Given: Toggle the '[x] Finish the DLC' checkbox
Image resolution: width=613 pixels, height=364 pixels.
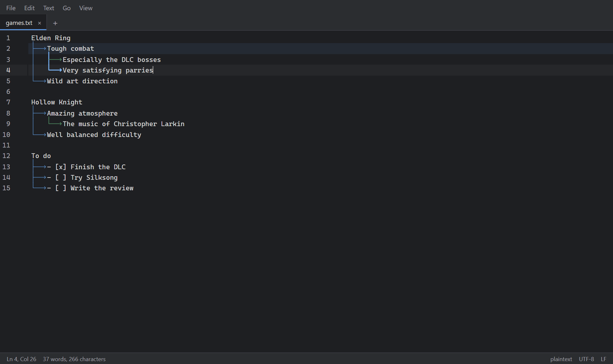Looking at the screenshot, I should [x=61, y=167].
